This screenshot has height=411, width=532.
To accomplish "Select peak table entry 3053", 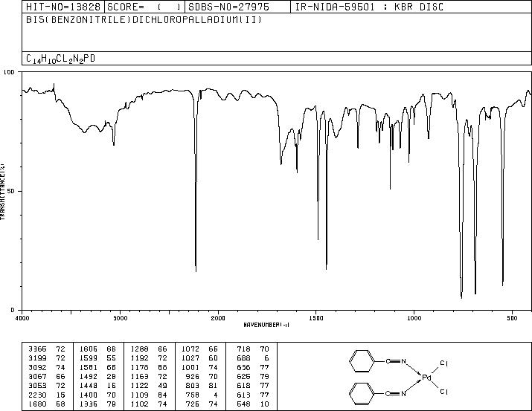I will (x=46, y=386).
